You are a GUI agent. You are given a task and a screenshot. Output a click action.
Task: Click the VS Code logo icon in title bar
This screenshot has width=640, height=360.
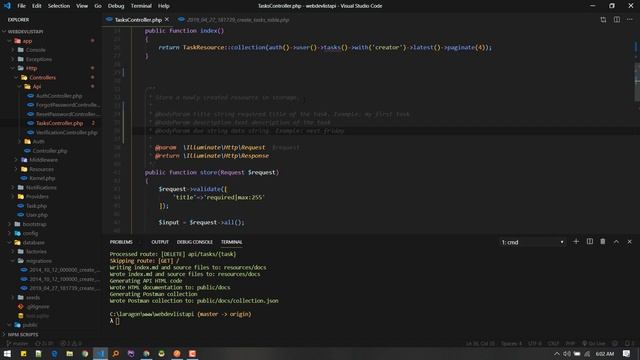point(7,6)
